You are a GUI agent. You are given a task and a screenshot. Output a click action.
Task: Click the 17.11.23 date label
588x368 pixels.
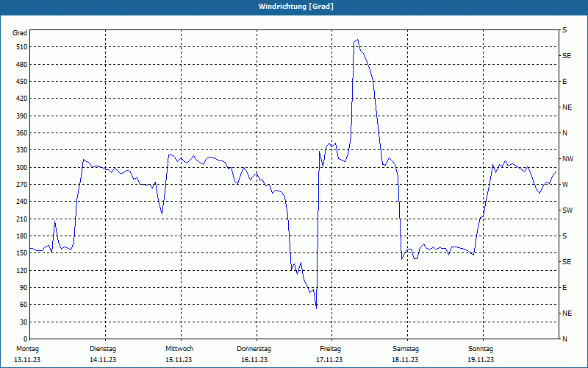click(x=329, y=360)
